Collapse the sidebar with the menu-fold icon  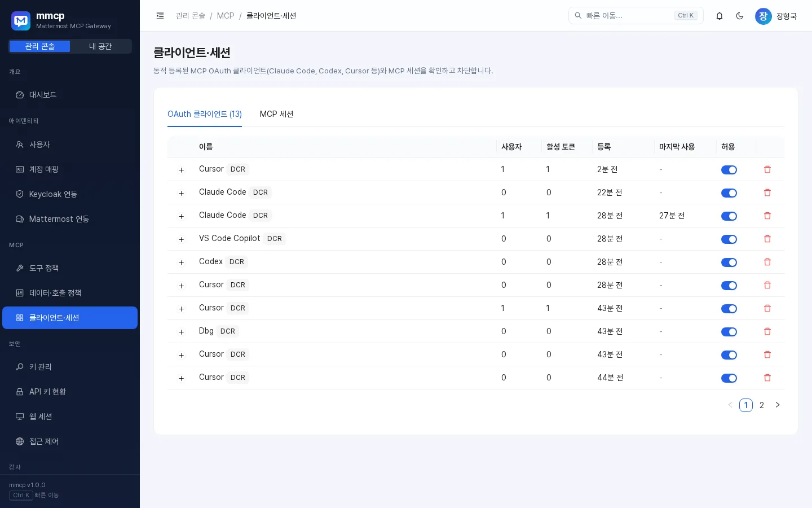160,16
